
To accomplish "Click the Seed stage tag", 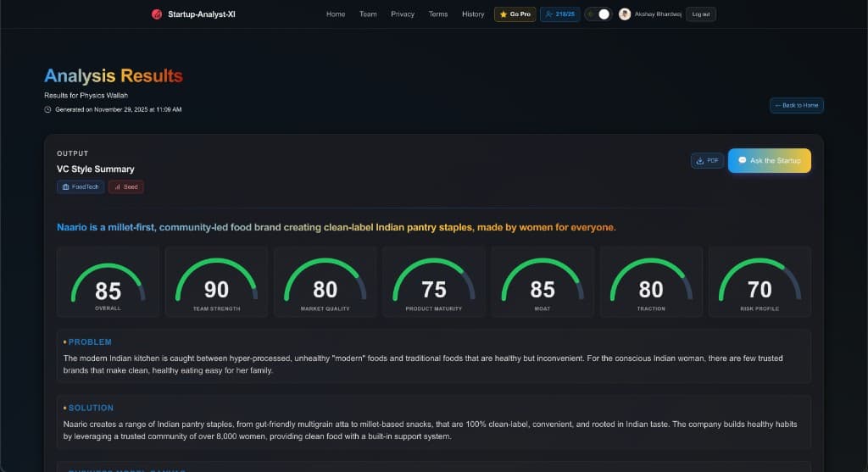I will tap(126, 187).
